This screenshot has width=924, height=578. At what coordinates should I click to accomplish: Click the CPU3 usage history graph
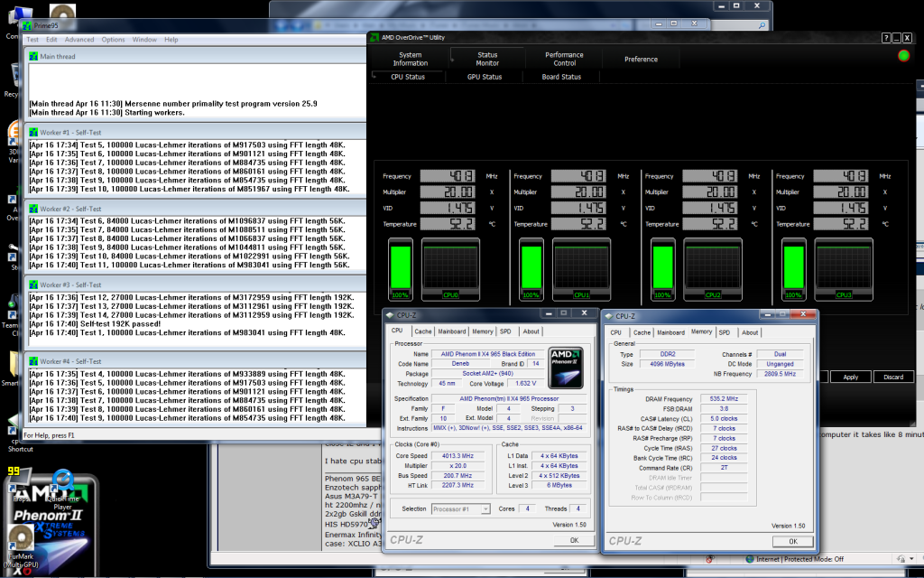click(x=844, y=267)
